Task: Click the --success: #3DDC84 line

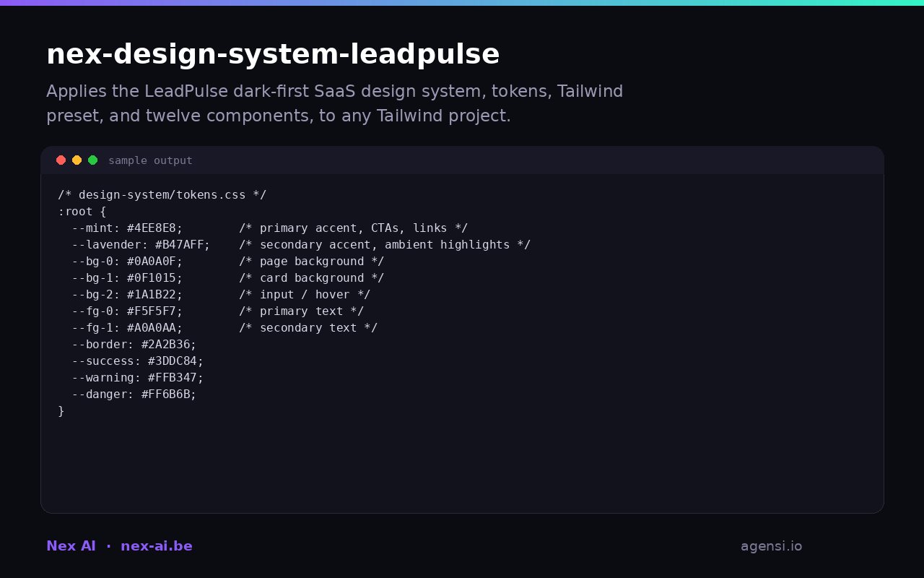Action: point(138,361)
